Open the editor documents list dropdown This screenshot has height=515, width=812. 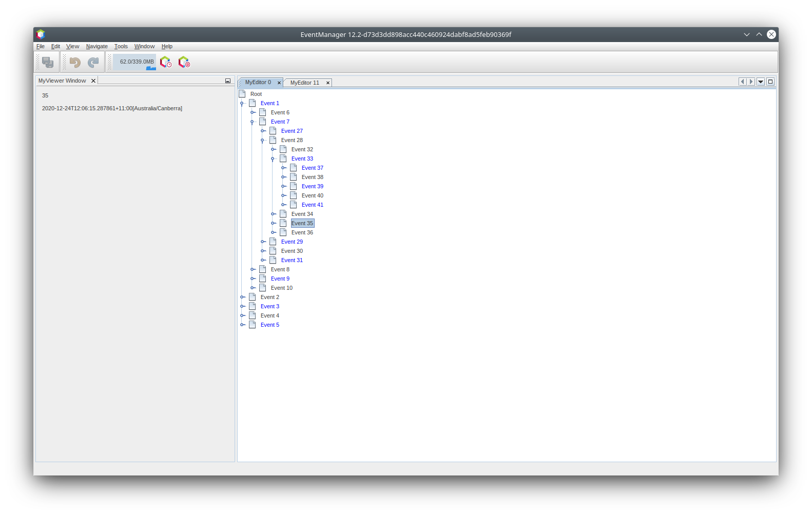[761, 82]
